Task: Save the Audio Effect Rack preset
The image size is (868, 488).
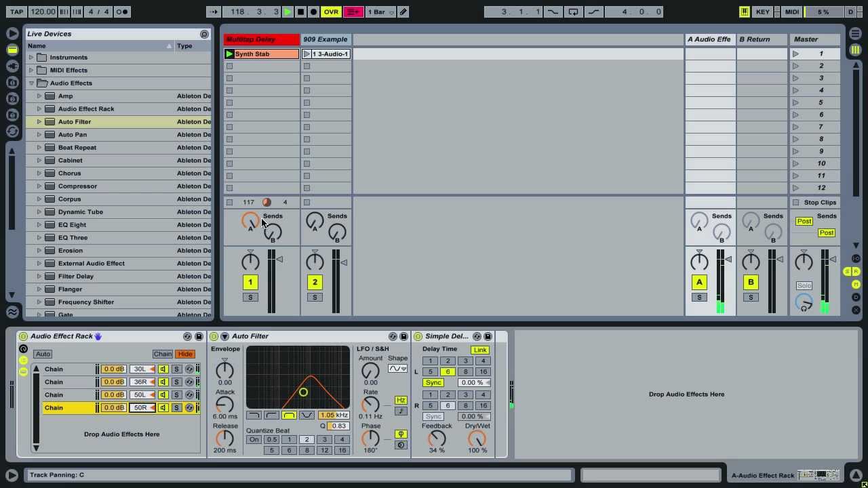Action: [199, 337]
